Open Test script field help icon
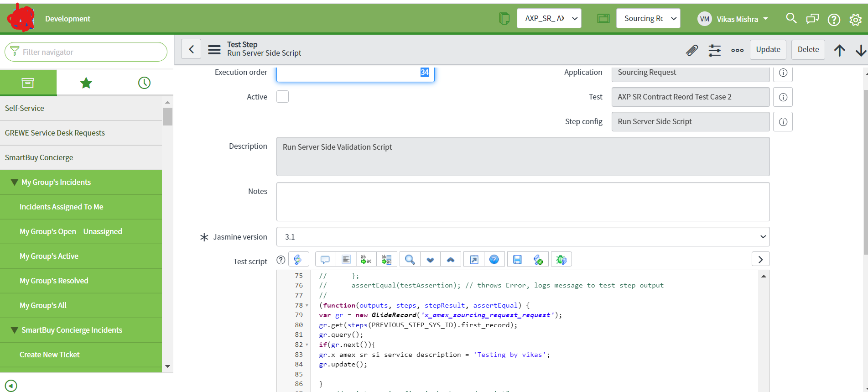Screen dimensions: 868x392 click(x=281, y=260)
